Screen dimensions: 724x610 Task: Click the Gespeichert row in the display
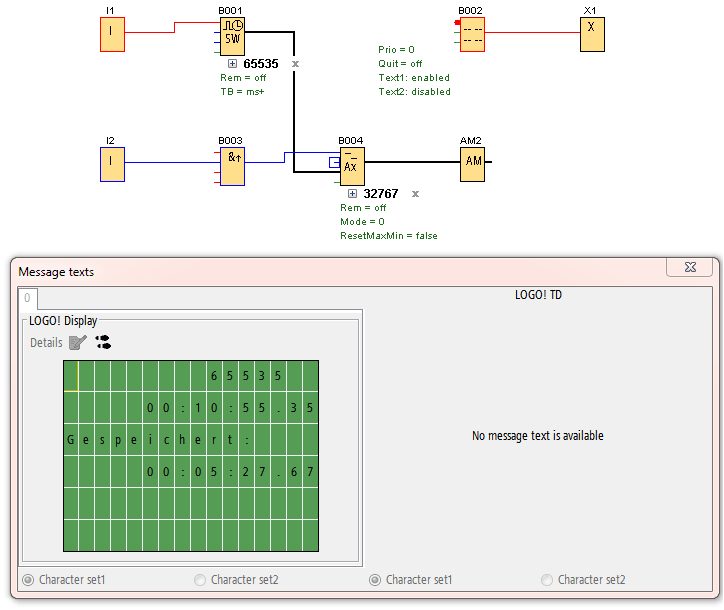190,439
